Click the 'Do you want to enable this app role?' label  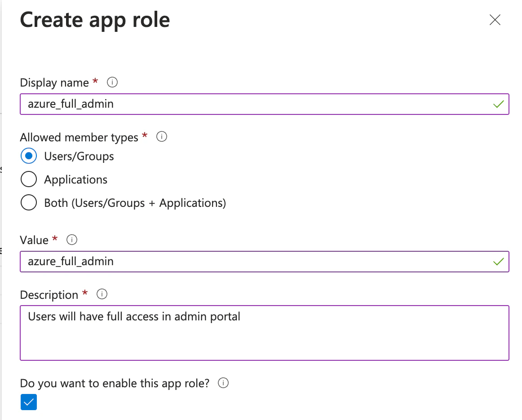click(115, 383)
